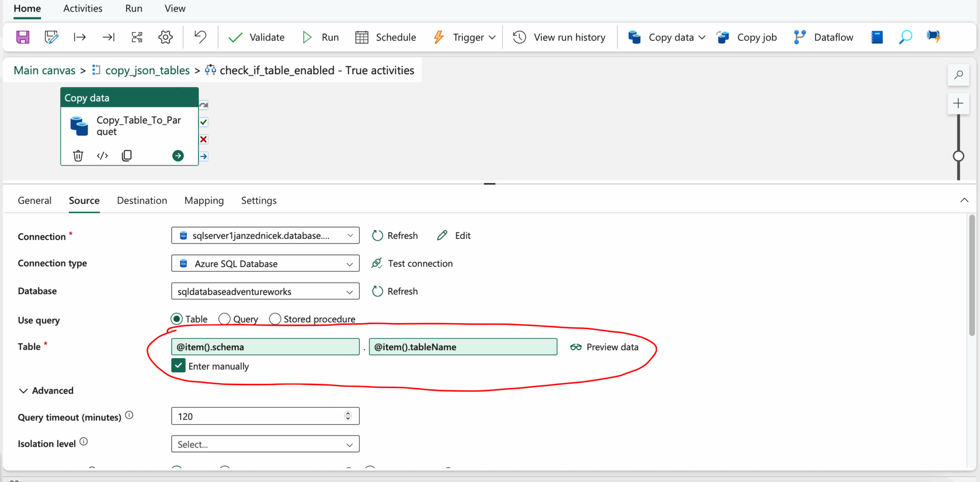The image size is (980, 482).
Task: Open the Database dropdown
Action: 265,291
